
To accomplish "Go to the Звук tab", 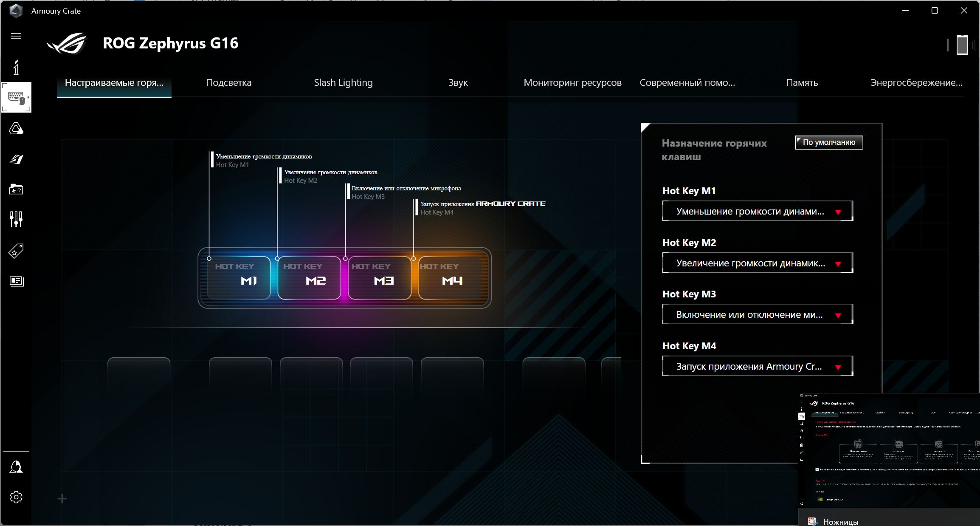I will pyautogui.click(x=458, y=82).
